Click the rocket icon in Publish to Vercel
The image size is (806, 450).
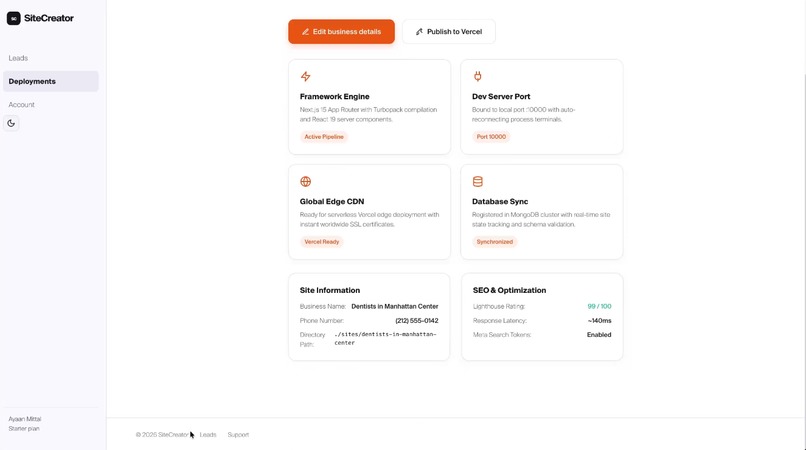point(419,32)
